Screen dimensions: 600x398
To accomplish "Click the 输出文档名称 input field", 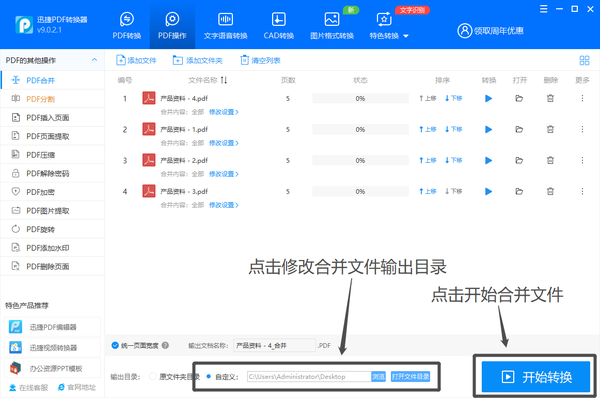I will (274, 346).
